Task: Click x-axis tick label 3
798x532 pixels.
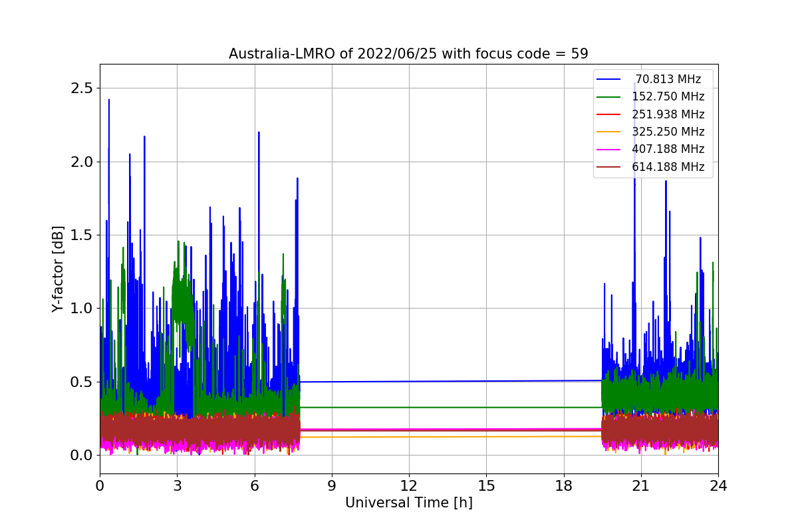Action: coord(177,485)
